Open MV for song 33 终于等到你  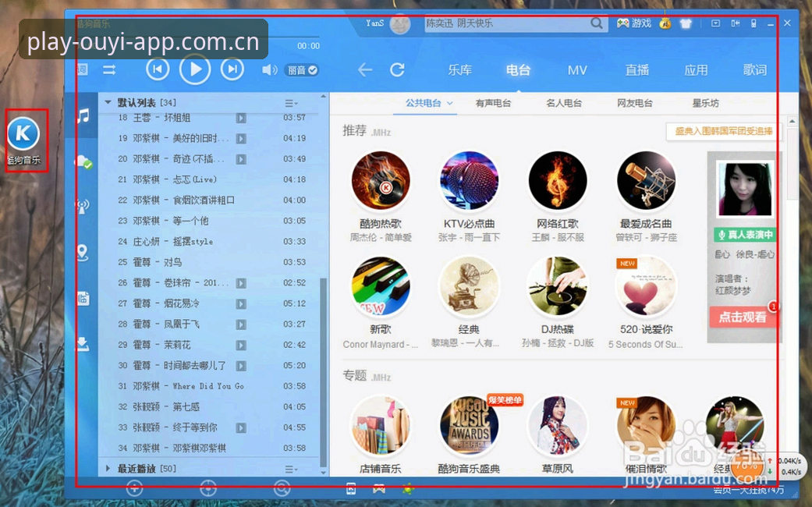(241, 427)
